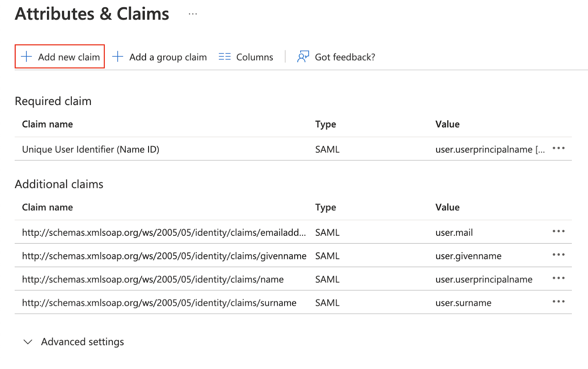588x369 pixels.
Task: Open the ellipsis menu beside Attributes & Claims title
Action: pos(193,14)
